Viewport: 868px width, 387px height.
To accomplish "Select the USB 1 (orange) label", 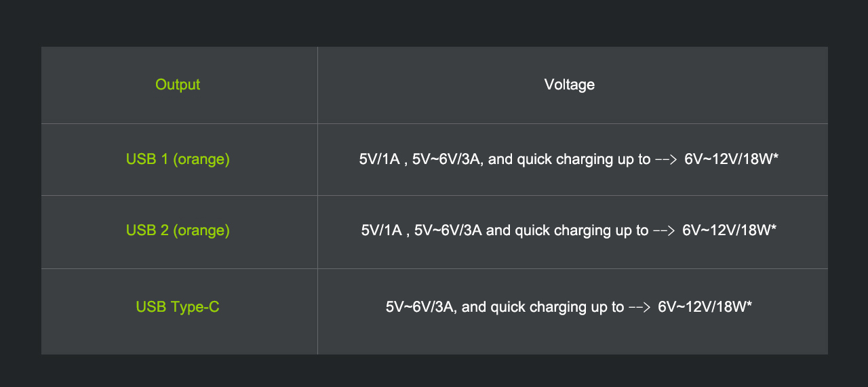I will [x=178, y=159].
